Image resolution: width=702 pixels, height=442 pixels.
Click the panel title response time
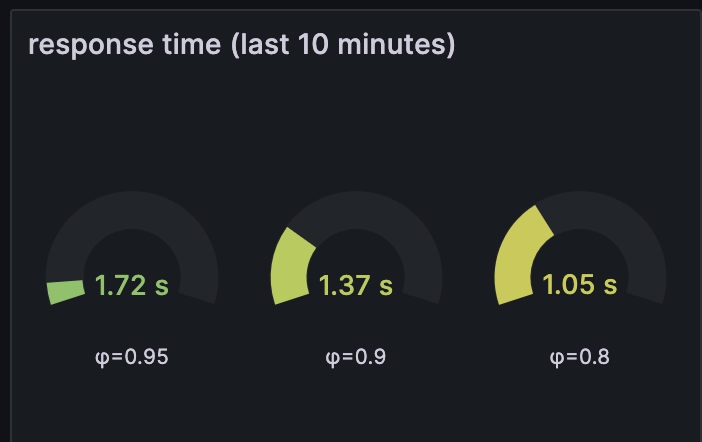pyautogui.click(x=242, y=44)
